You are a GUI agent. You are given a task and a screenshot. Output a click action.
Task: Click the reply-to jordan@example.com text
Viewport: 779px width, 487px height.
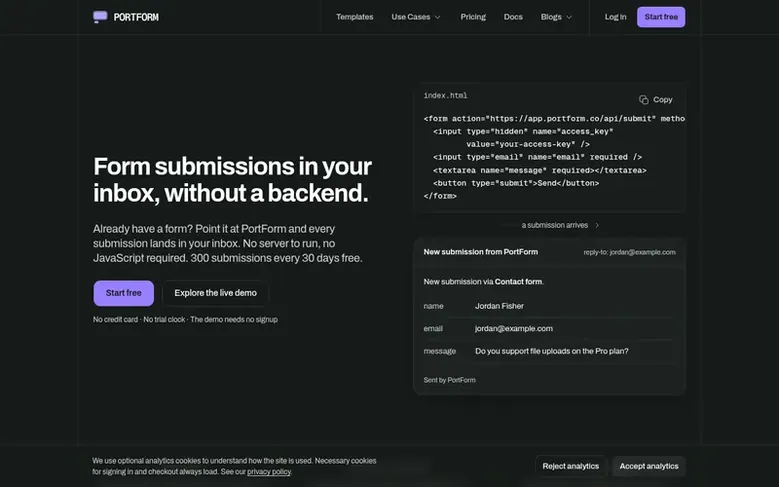(629, 252)
